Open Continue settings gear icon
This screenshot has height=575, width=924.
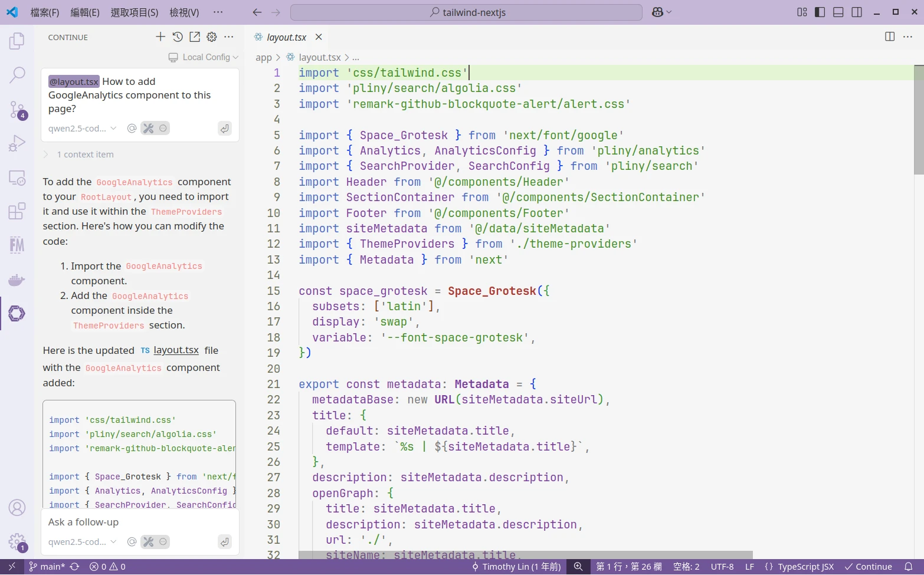(212, 37)
